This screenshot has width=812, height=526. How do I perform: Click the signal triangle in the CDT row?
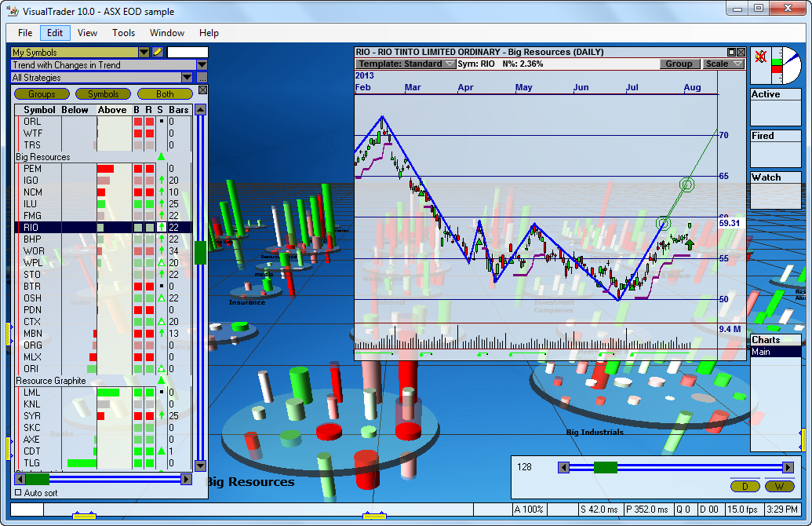[162, 451]
